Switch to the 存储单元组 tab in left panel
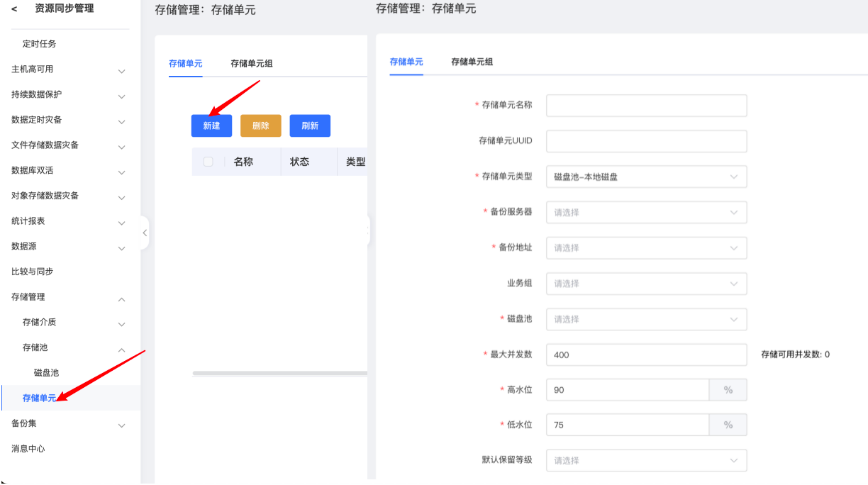Image resolution: width=868 pixels, height=485 pixels. [251, 64]
